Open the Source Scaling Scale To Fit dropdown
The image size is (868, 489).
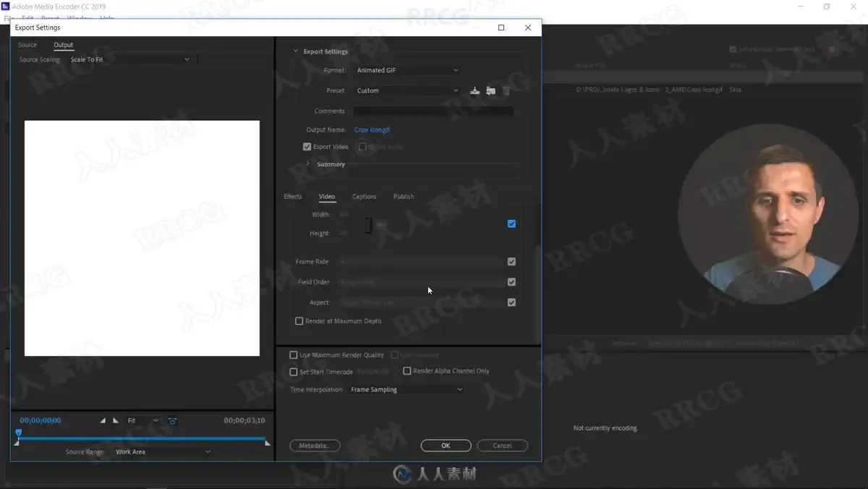pyautogui.click(x=130, y=59)
